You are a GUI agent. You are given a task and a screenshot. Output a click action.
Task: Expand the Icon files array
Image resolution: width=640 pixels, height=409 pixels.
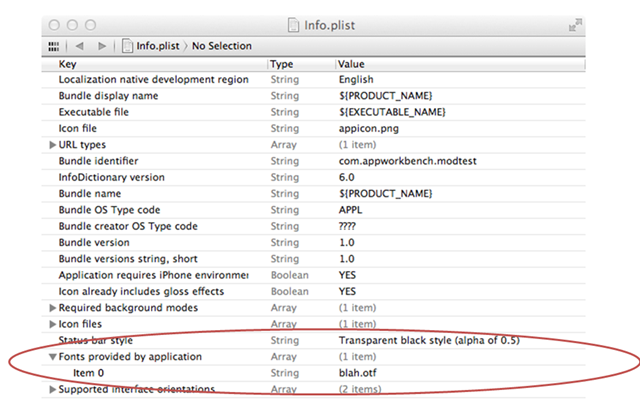coord(52,324)
